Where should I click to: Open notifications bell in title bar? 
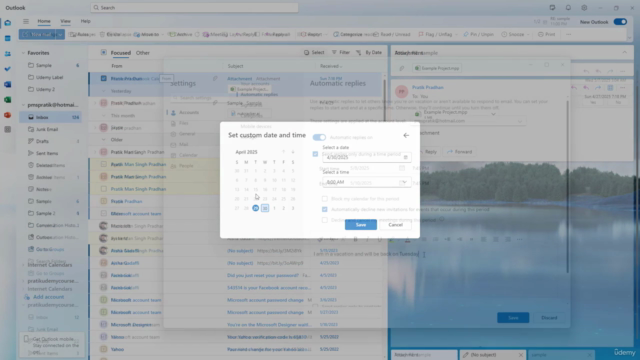(568, 8)
